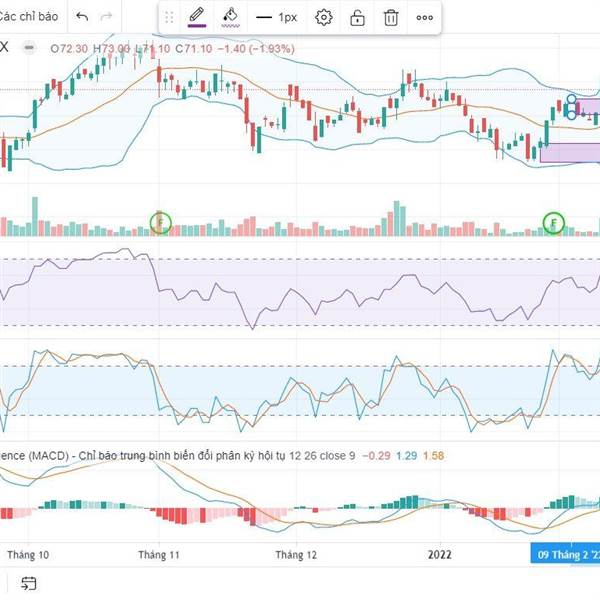
Task: Click the MACD indicator title legend
Action: 178,456
